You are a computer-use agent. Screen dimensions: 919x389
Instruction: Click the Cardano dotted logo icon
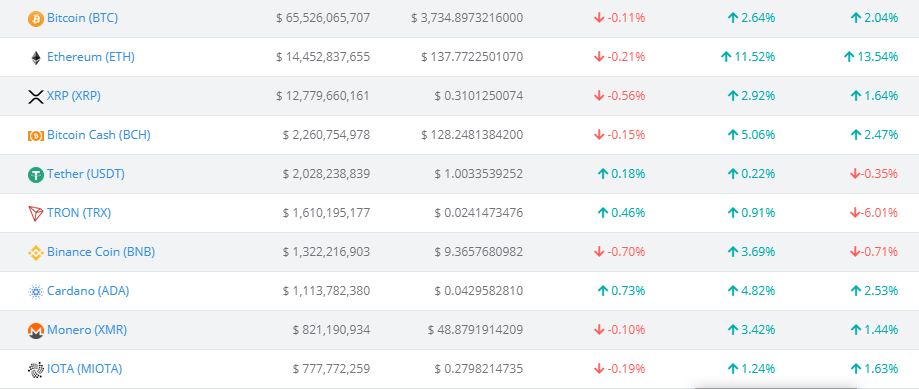coord(36,292)
